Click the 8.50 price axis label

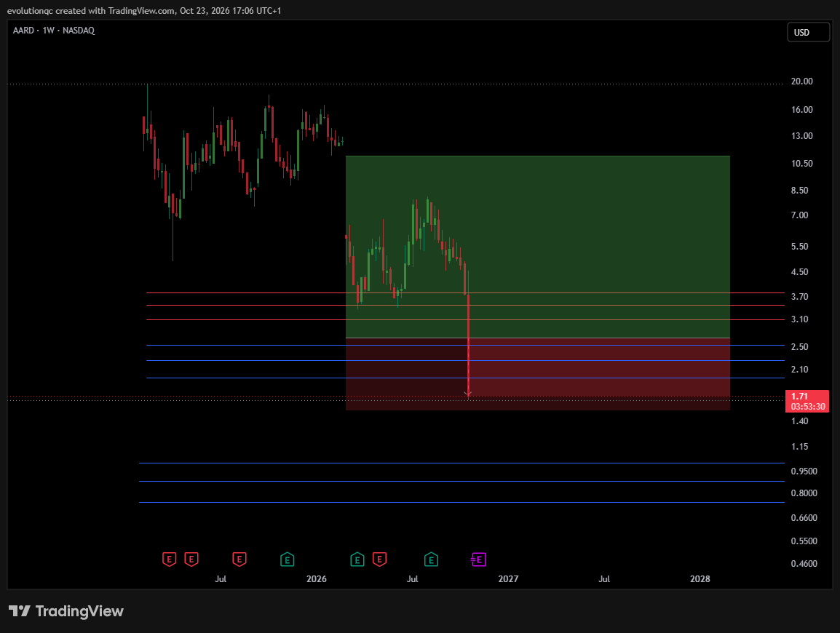pyautogui.click(x=799, y=191)
